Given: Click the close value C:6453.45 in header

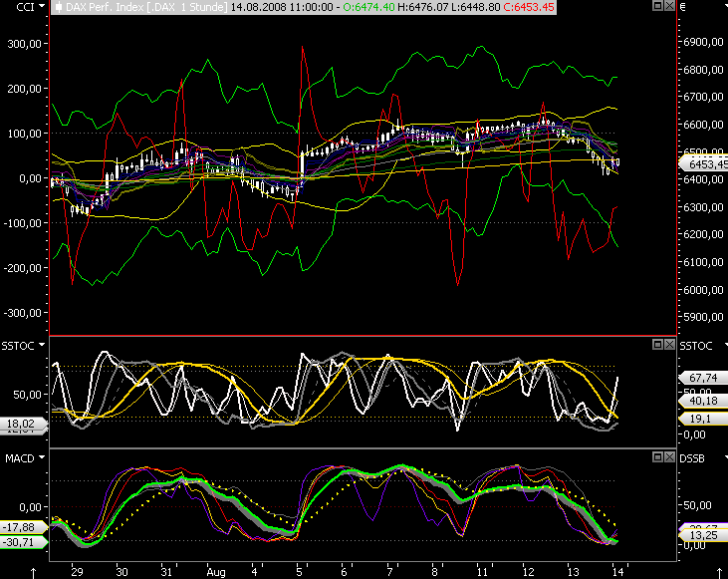Looking at the screenshot, I should [529, 7].
